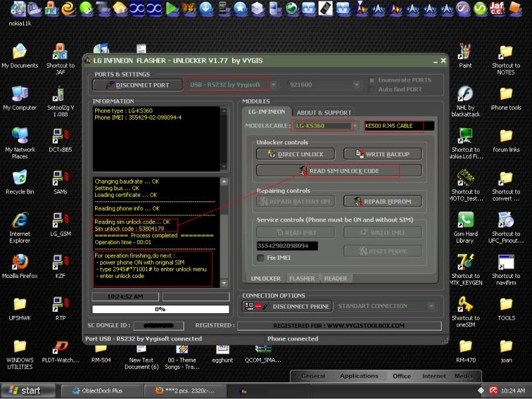Launch NHL by blackattack shortcut
This screenshot has height=399, width=532.
coord(465,101)
